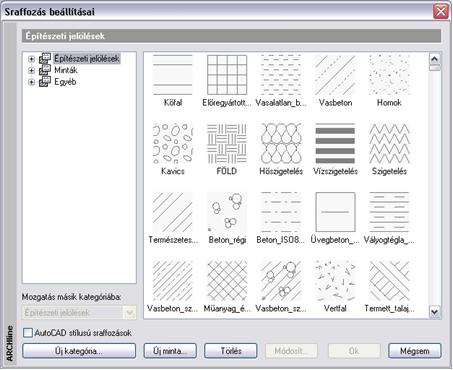453x370 pixels.
Task: Click the pattern list scroll down arrow
Action: 435,312
